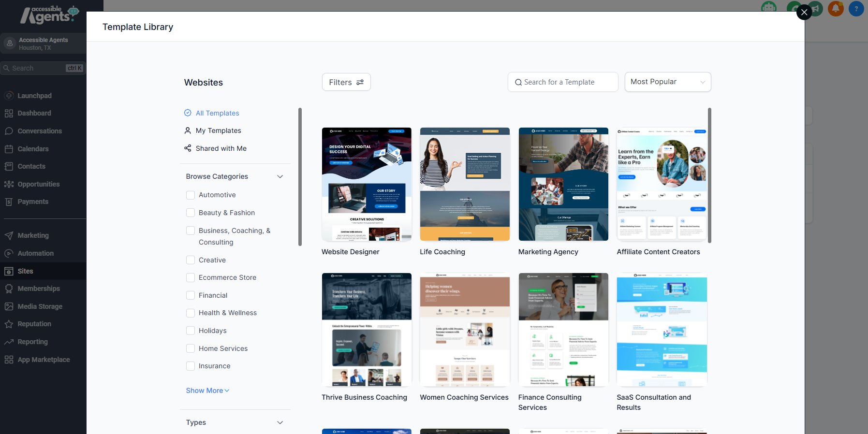Image resolution: width=868 pixels, height=434 pixels.
Task: Click the green megaphone announcements icon
Action: 816,8
